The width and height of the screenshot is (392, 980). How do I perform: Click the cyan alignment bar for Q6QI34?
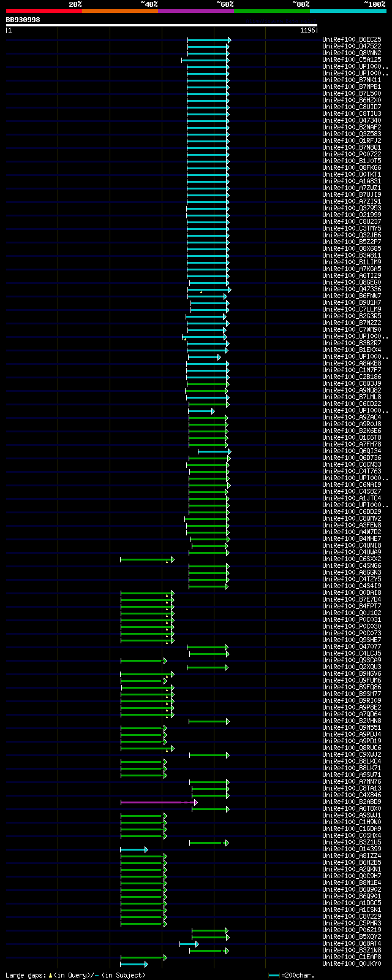coord(214,451)
